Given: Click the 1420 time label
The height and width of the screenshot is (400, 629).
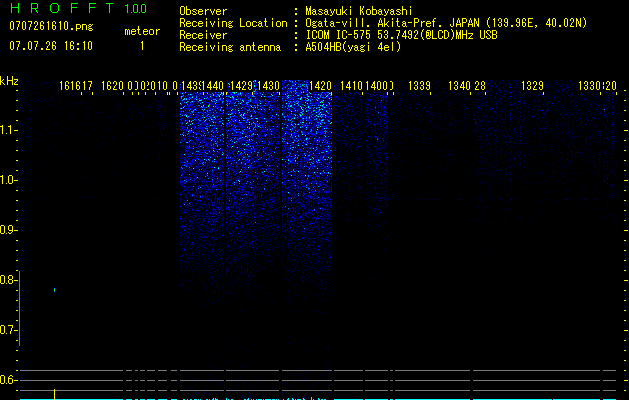Looking at the screenshot, I should click(x=321, y=86).
